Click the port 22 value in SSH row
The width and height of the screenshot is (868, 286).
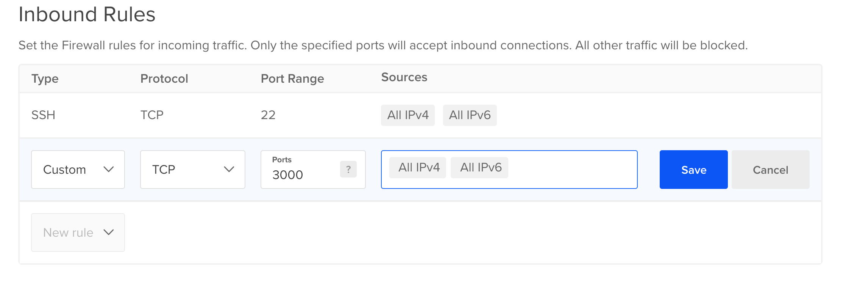pos(268,115)
